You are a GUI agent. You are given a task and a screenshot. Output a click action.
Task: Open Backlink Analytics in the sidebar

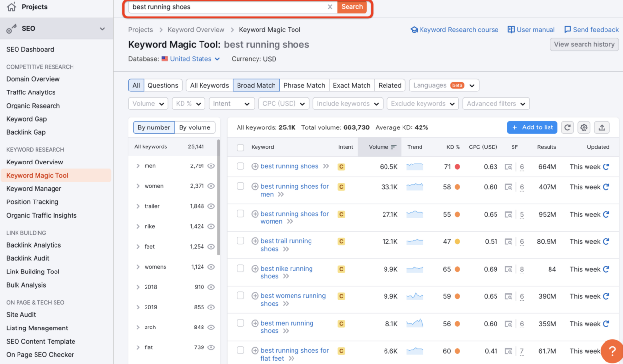[x=34, y=245]
